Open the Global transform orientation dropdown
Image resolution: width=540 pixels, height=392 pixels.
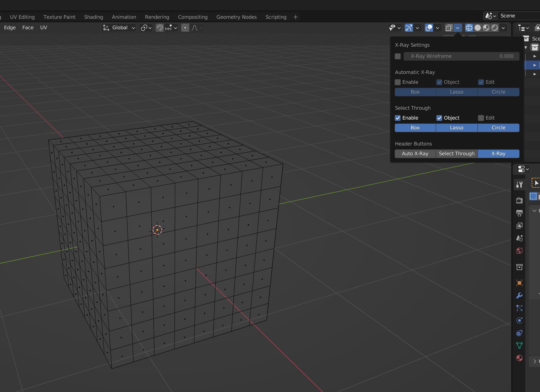pos(119,28)
